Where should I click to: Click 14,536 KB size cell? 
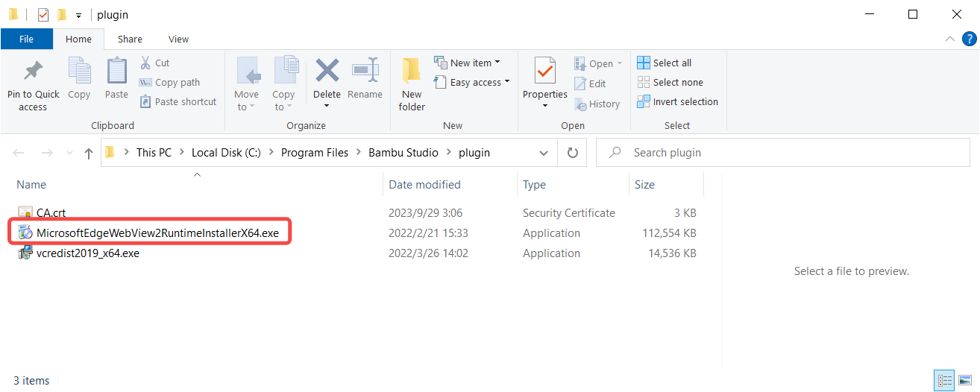pyautogui.click(x=672, y=253)
